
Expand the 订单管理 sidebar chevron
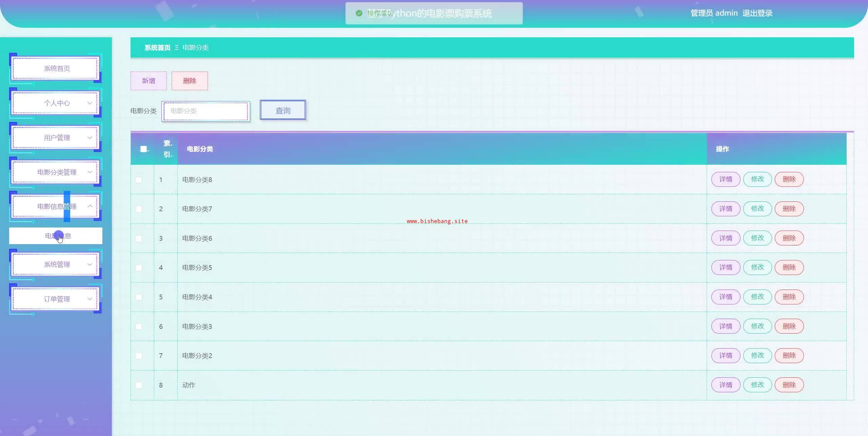click(90, 299)
